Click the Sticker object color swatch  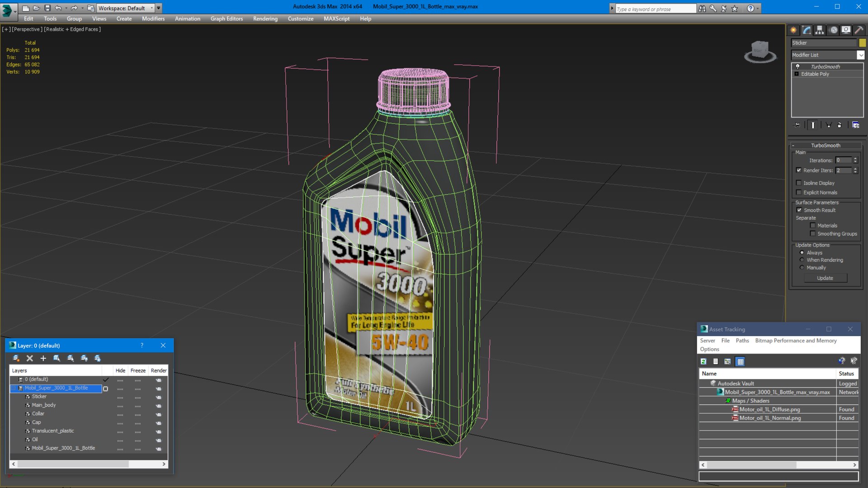(x=863, y=43)
